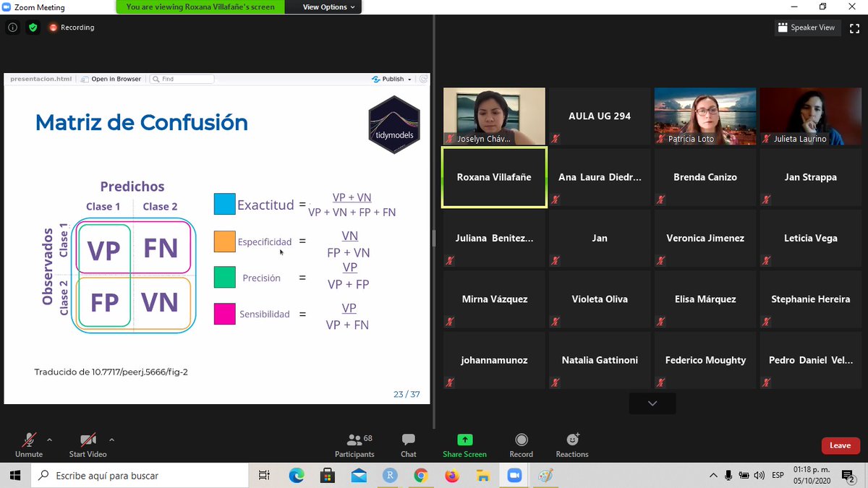The height and width of the screenshot is (488, 868).
Task: Click the Record button
Action: (x=521, y=445)
